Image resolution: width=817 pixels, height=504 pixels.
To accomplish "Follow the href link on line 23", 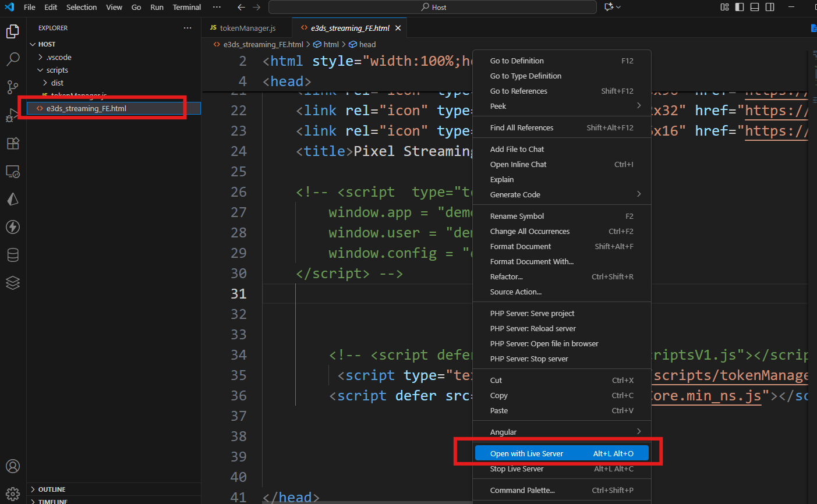I will coord(776,131).
